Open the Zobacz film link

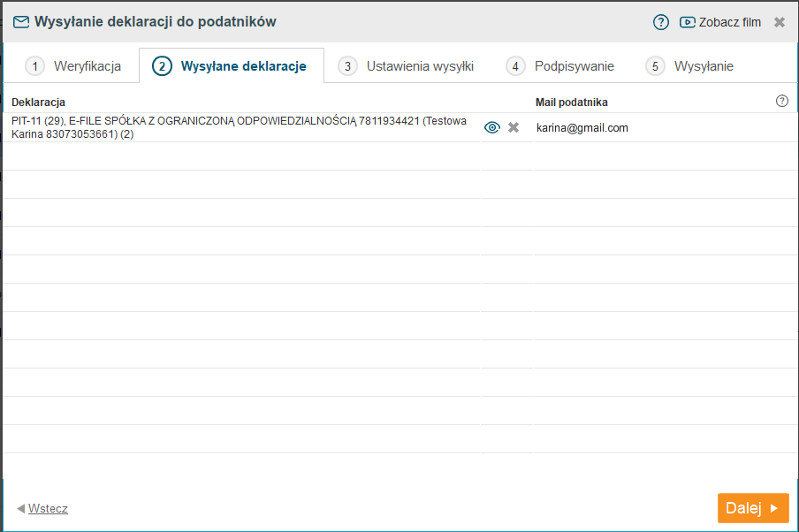[x=729, y=22]
